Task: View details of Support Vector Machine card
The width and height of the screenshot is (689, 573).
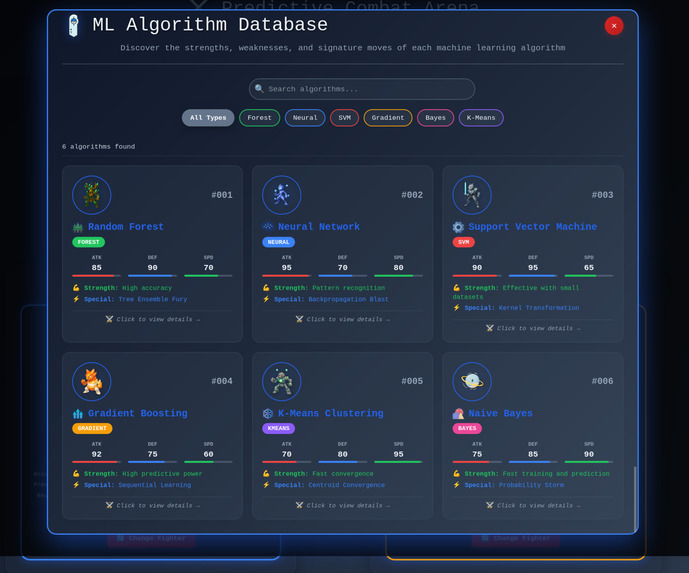Action: tap(533, 328)
